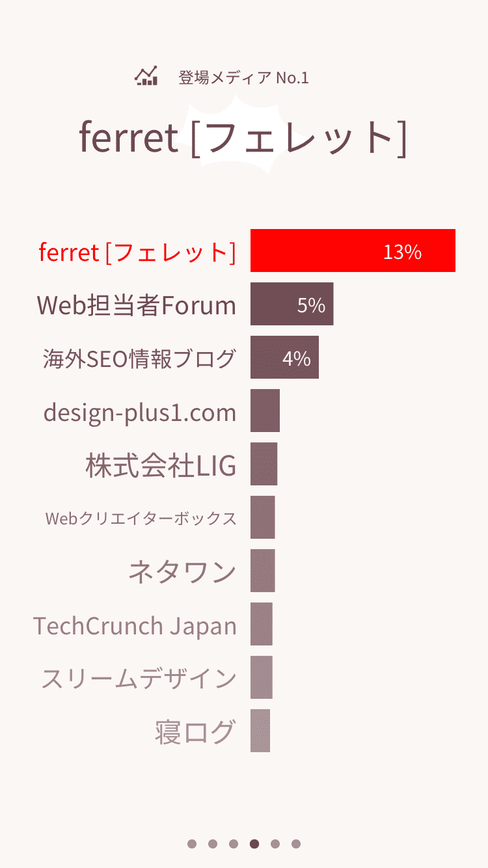Select the ネタワン label
Screen dimensions: 488x868
[x=182, y=572]
